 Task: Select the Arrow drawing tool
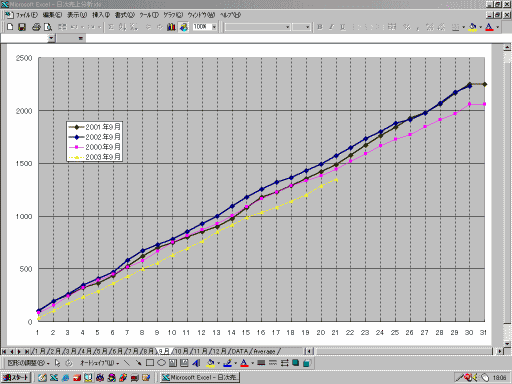click(139, 363)
